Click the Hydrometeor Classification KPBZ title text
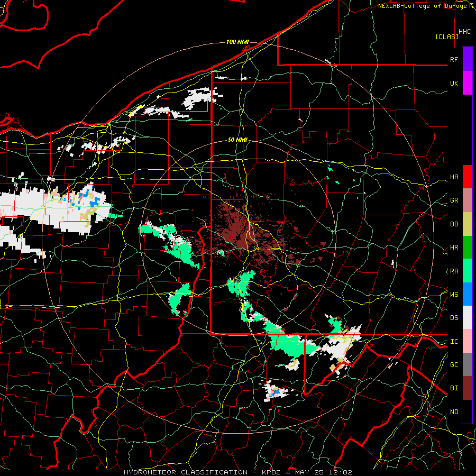 click(238, 472)
